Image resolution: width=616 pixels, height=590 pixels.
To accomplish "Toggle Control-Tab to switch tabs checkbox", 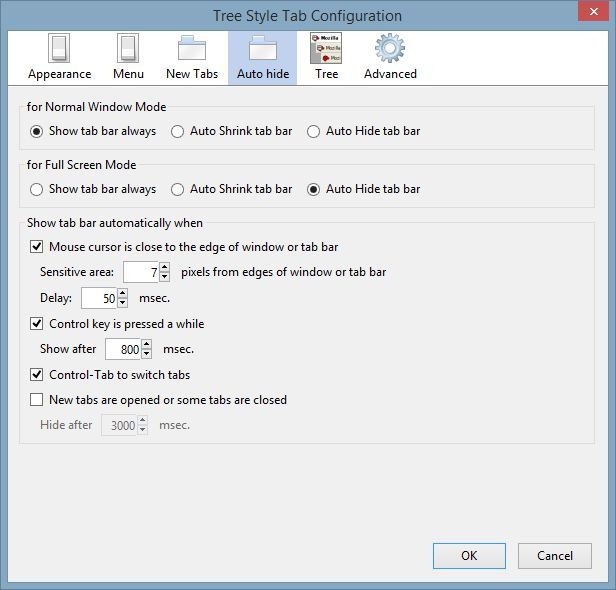I will click(x=37, y=375).
